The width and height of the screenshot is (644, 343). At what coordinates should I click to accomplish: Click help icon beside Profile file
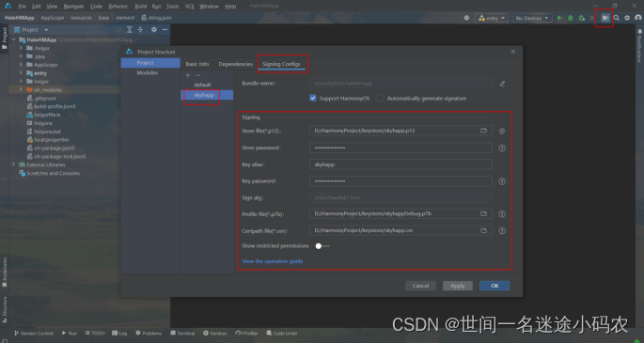502,214
